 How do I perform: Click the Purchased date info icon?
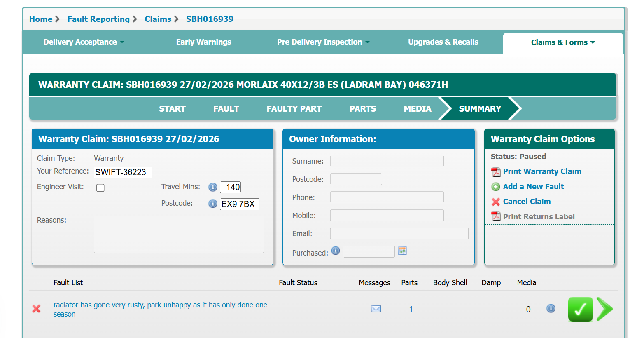(336, 251)
